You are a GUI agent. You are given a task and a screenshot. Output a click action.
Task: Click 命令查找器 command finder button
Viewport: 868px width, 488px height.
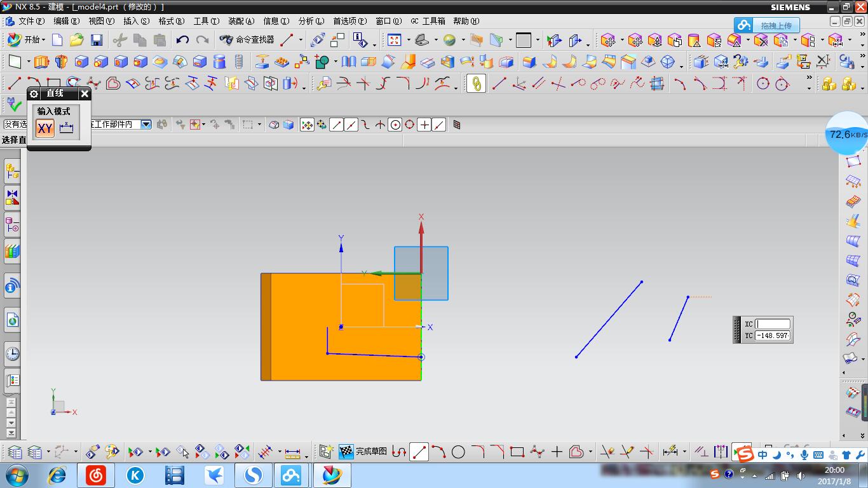point(247,40)
